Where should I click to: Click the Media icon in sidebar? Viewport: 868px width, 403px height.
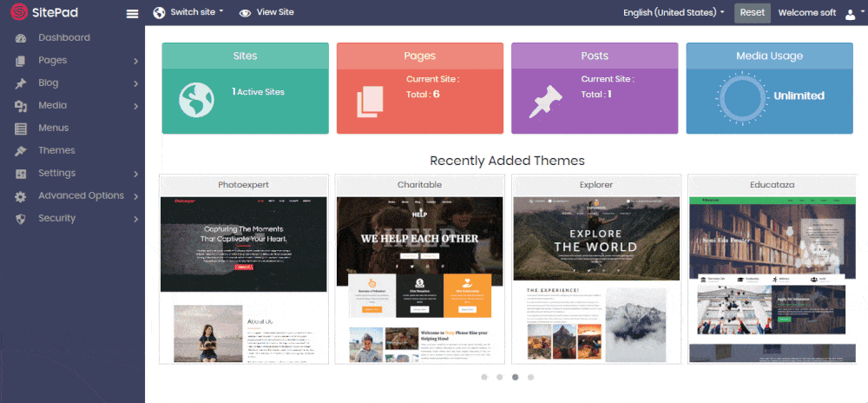(x=21, y=106)
